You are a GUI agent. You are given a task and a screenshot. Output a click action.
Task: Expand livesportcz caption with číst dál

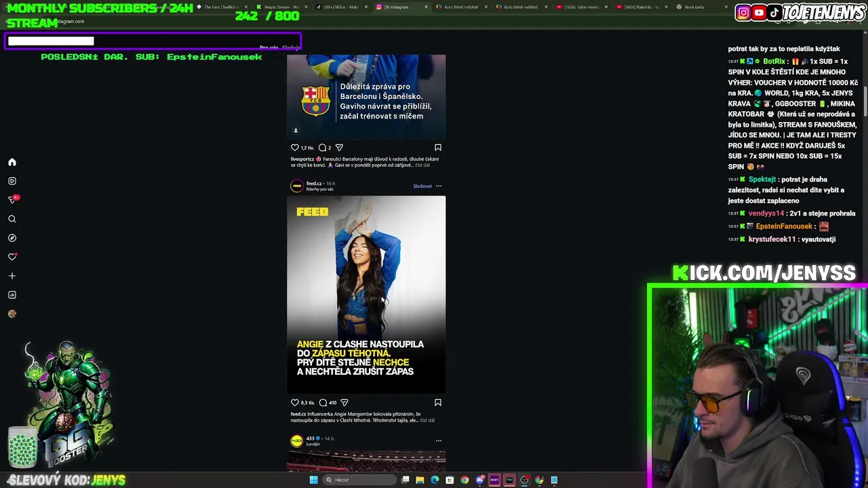(x=422, y=165)
